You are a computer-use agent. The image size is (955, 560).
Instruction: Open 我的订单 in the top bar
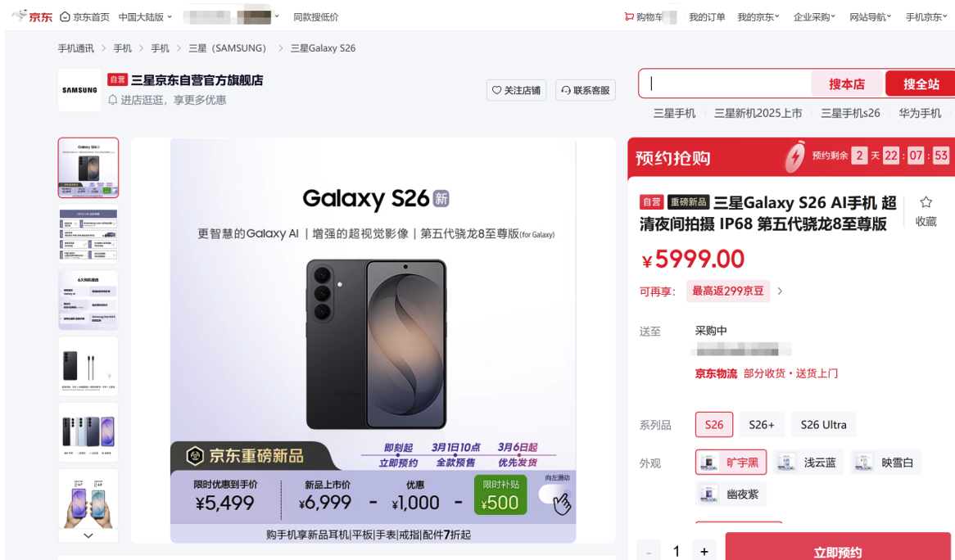click(707, 17)
